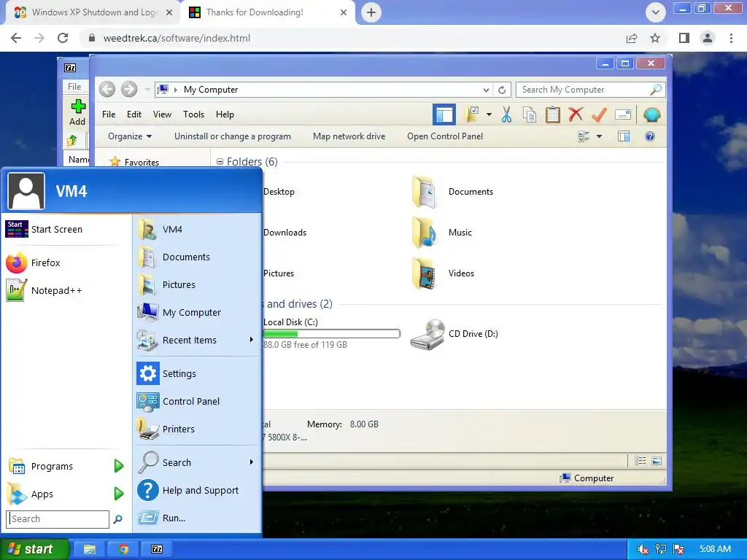The height and width of the screenshot is (560, 747).
Task: Open Documents in the start menu
Action: pyautogui.click(x=197, y=257)
